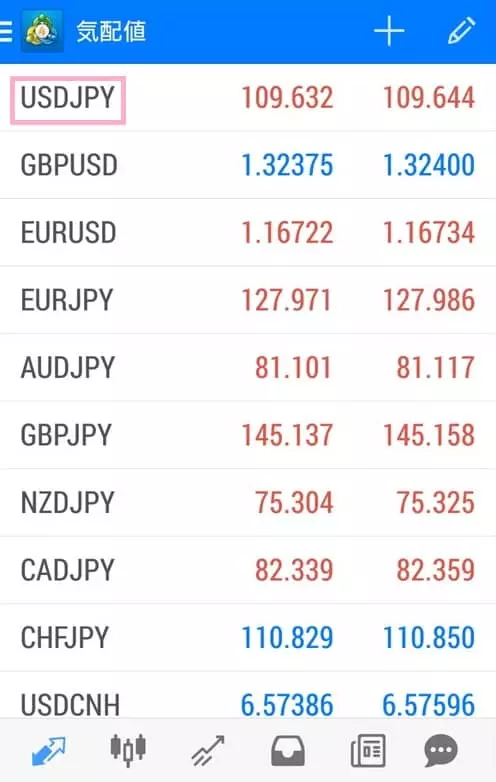Open edit mode with pencil icon
The image size is (496, 782).
[461, 31]
